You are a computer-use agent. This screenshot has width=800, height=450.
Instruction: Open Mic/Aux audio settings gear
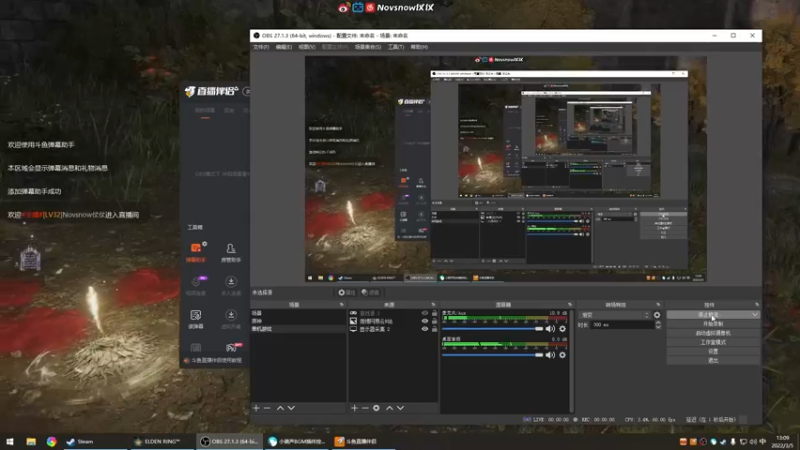[562, 329]
